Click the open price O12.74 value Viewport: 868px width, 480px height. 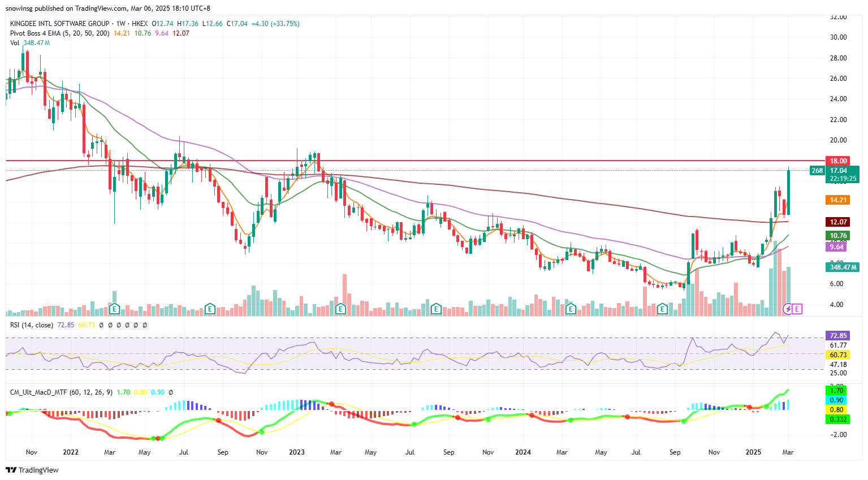tap(163, 24)
